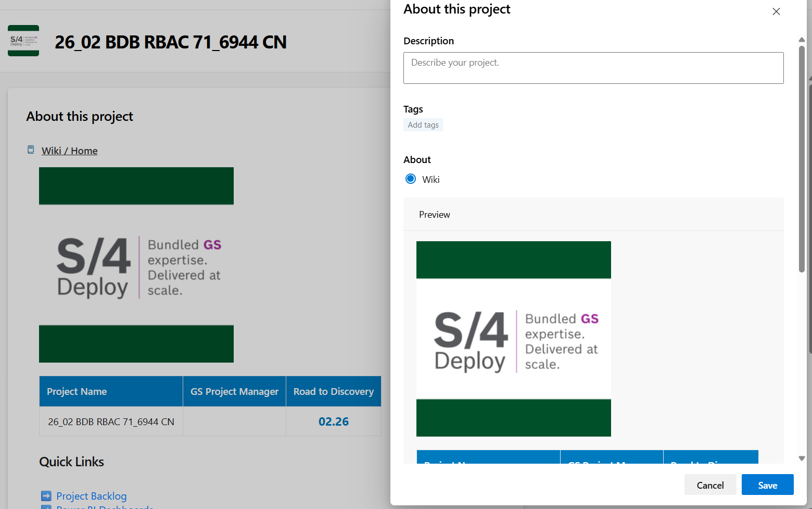Viewport: 812px width, 509px height.
Task: Click the Project Name column header
Action: [x=111, y=391]
